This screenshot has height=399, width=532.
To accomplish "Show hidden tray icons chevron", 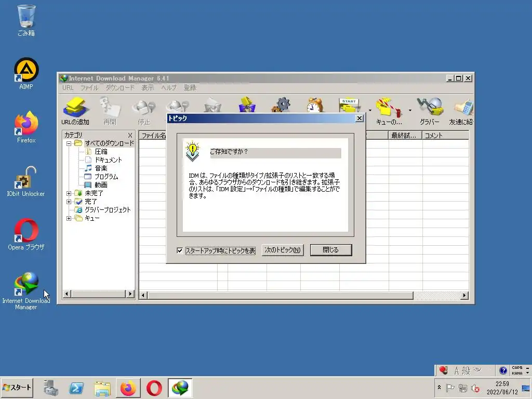I will tap(439, 388).
